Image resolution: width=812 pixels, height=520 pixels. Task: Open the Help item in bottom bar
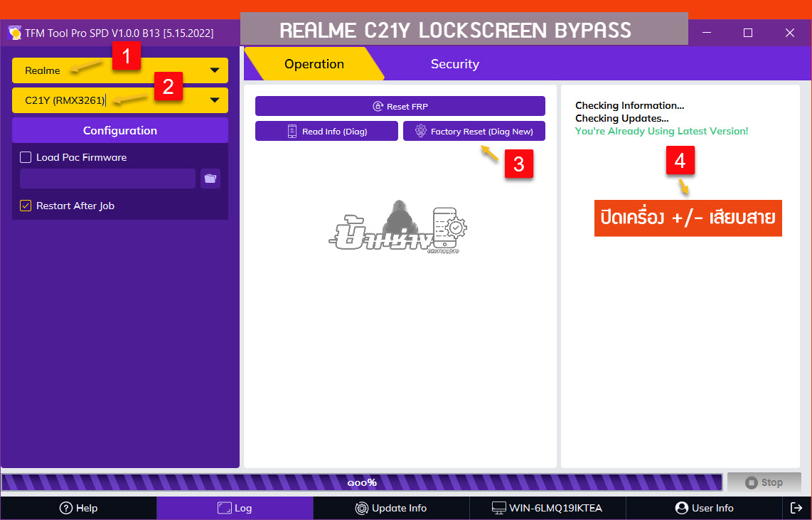click(x=79, y=508)
